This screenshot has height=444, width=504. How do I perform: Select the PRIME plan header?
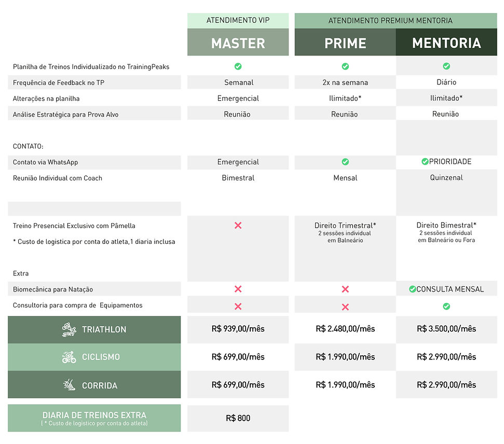click(345, 43)
